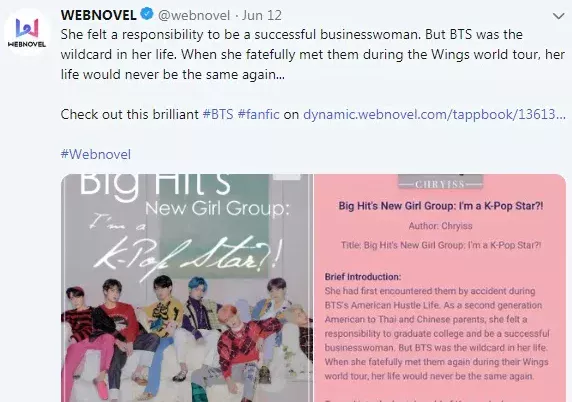Click the tweet body text to expand

[313, 54]
